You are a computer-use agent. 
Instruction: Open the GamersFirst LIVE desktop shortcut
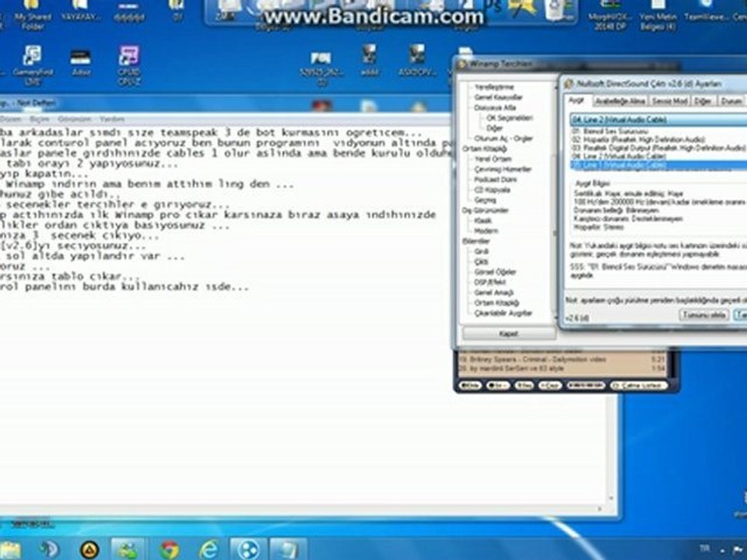pyautogui.click(x=33, y=65)
